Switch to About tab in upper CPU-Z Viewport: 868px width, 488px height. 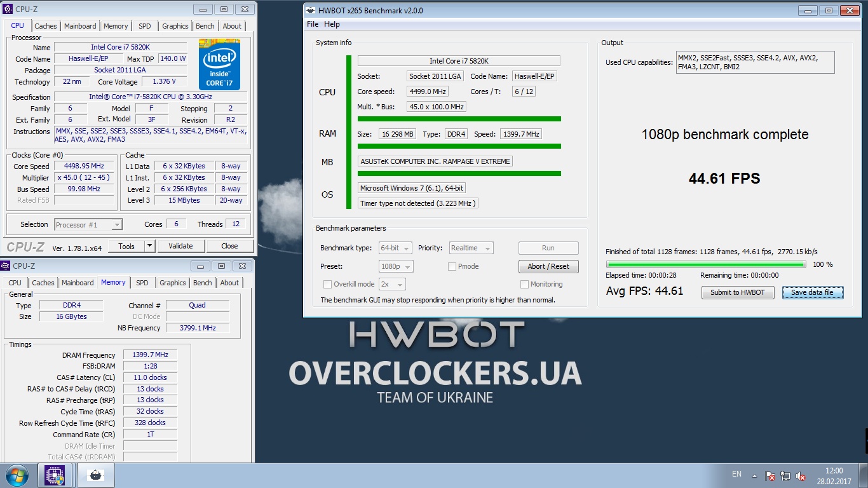pos(232,26)
